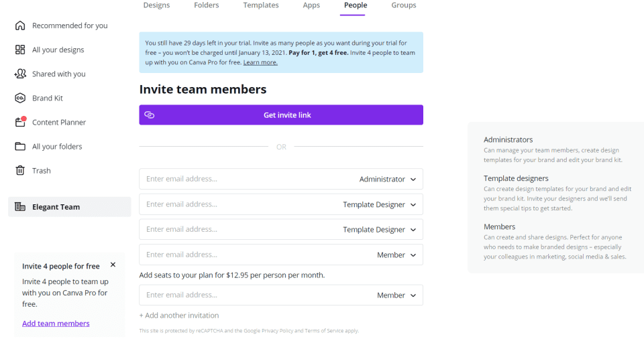This screenshot has width=644, height=343.
Task: Click the Add team members link
Action: 56,324
